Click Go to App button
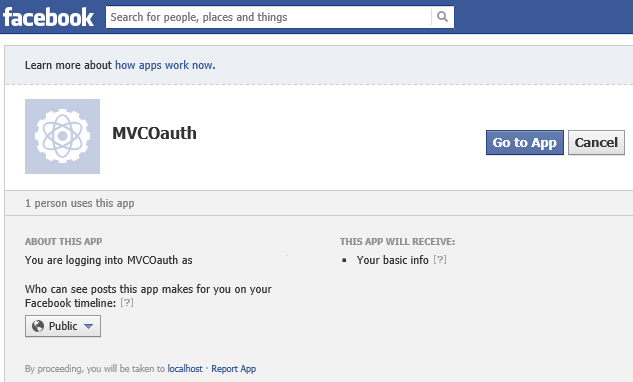Viewport: 633px width, 382px height. 525,143
